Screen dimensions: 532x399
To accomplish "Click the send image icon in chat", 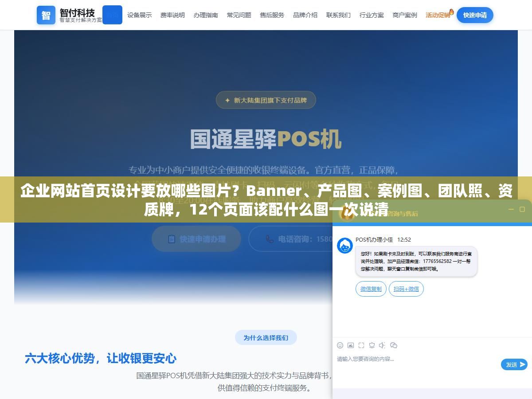I will pyautogui.click(x=351, y=345).
